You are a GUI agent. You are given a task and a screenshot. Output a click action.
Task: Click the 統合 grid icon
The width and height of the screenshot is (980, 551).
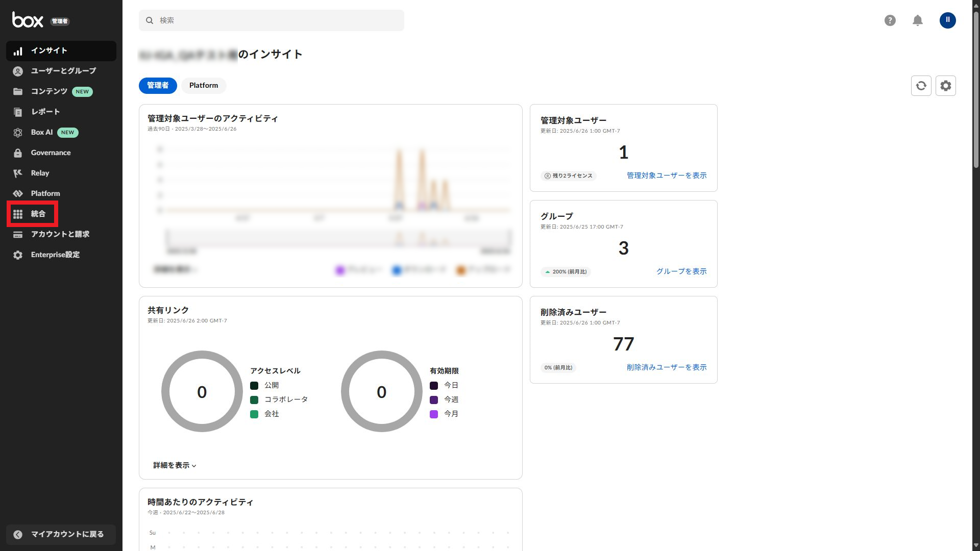tap(18, 214)
